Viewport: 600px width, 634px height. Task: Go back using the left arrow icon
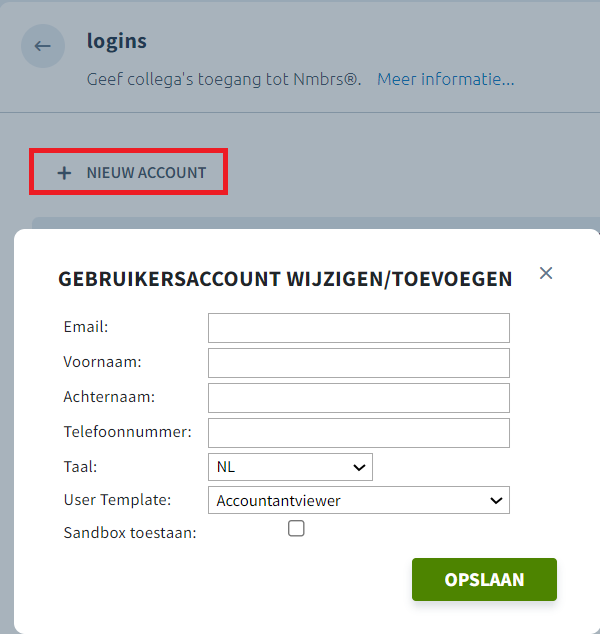coord(42,46)
